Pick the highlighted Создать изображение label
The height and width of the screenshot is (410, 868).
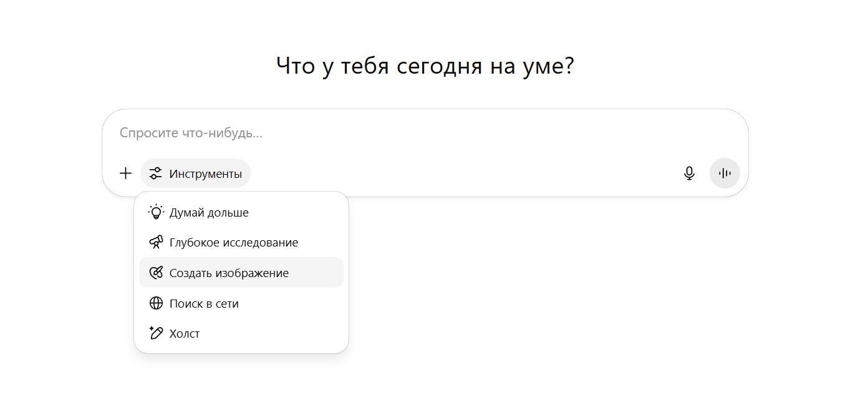(x=229, y=273)
